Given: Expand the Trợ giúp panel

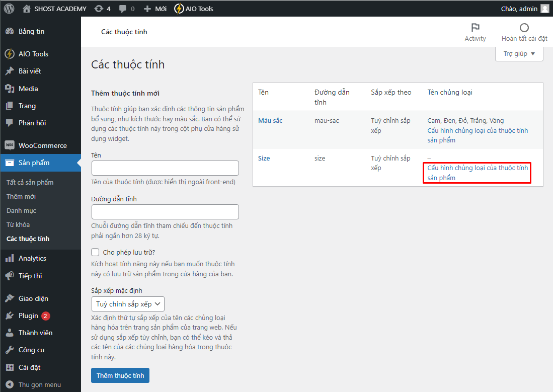Looking at the screenshot, I should [x=519, y=53].
